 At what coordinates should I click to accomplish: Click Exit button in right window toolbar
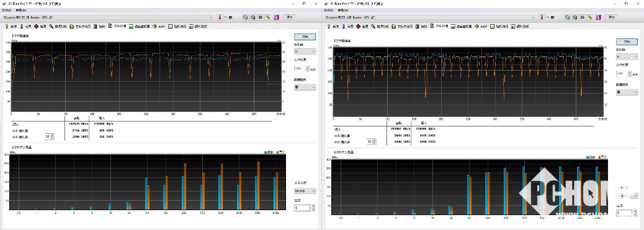(x=612, y=17)
